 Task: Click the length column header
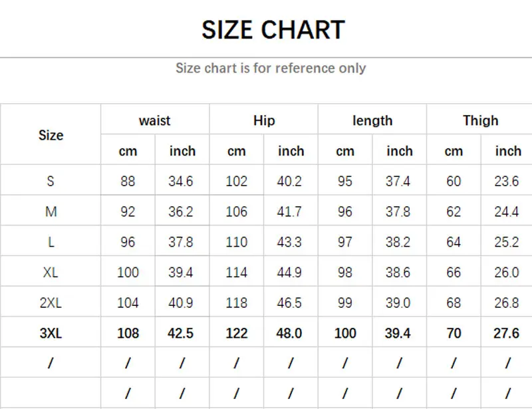[x=372, y=120]
